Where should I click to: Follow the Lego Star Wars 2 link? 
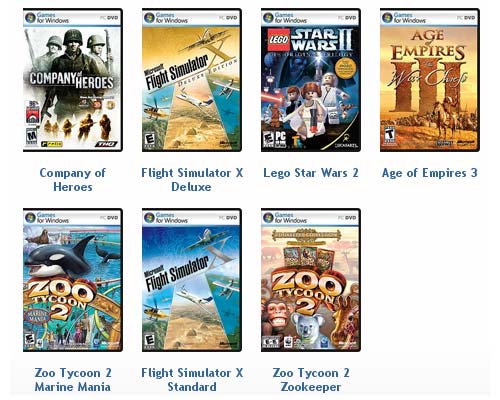tap(311, 173)
